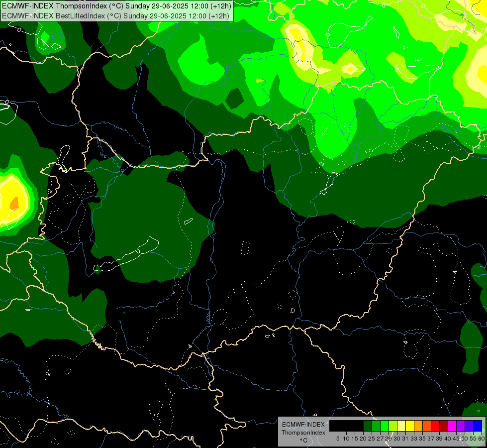487x448 pixels.
Task: Click legend tick value 60
Action: click(x=481, y=439)
